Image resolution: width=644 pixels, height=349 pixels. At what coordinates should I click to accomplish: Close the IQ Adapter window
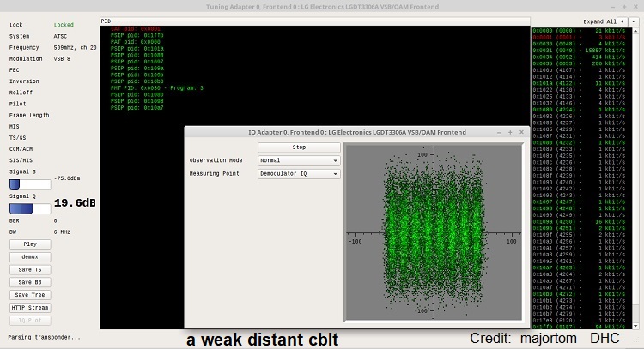tap(520, 133)
